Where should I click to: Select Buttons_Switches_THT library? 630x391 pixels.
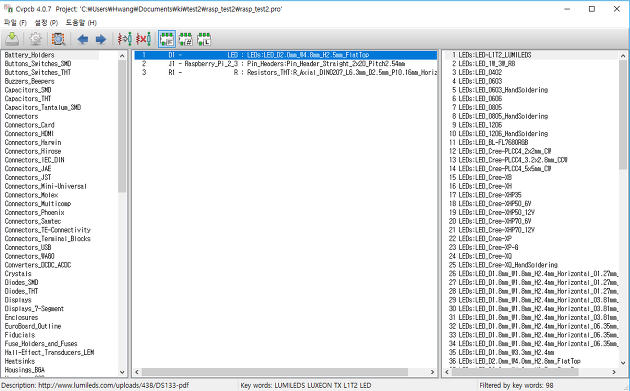37,72
